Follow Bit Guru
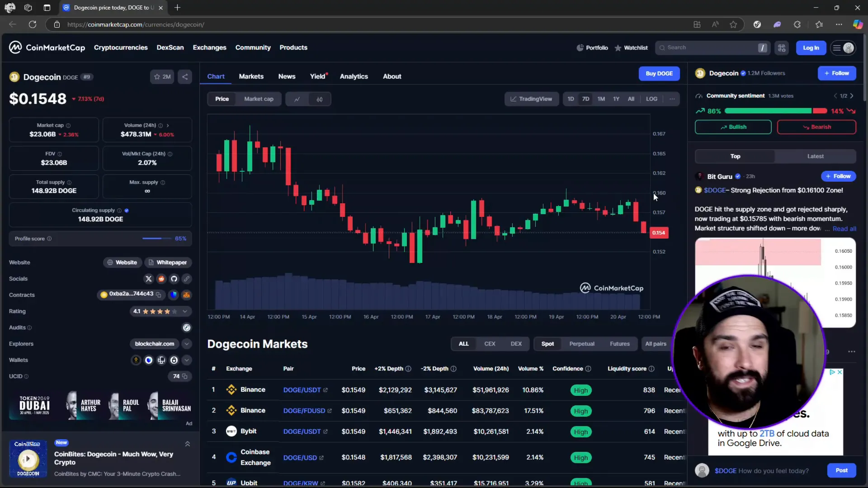 838,176
